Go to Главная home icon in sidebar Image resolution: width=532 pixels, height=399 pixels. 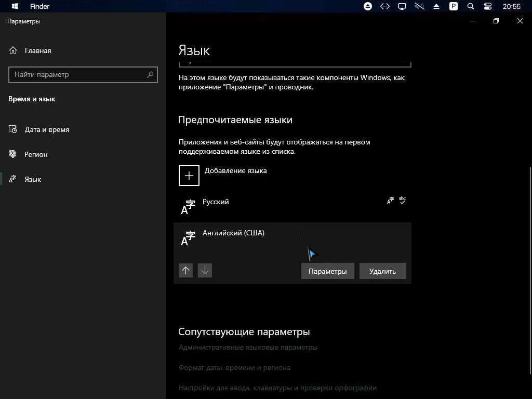[x=13, y=50]
